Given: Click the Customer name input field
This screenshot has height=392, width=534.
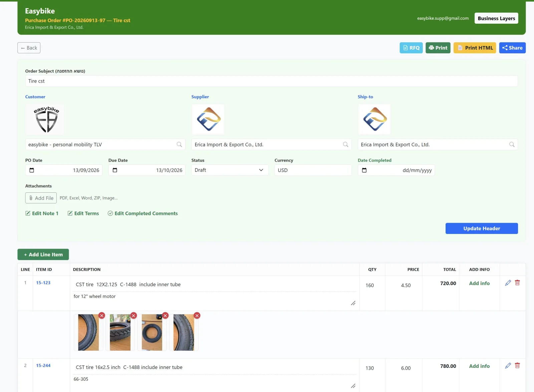Looking at the screenshot, I should [105, 144].
